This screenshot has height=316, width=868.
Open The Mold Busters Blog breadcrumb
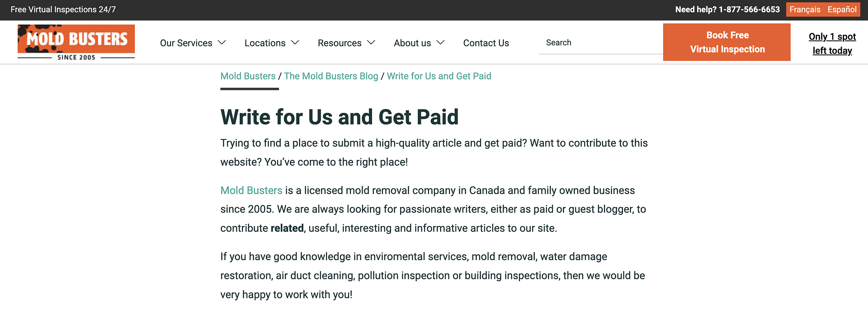(x=331, y=76)
